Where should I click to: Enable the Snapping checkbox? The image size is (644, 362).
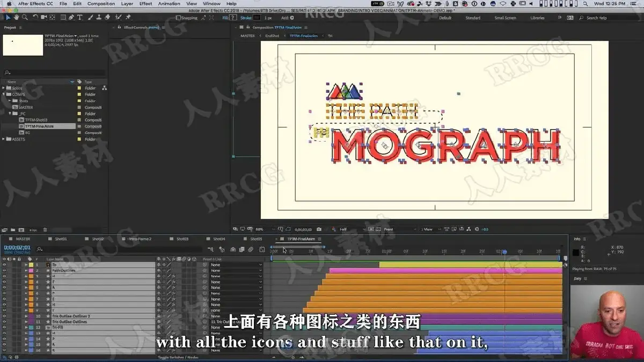[178, 18]
